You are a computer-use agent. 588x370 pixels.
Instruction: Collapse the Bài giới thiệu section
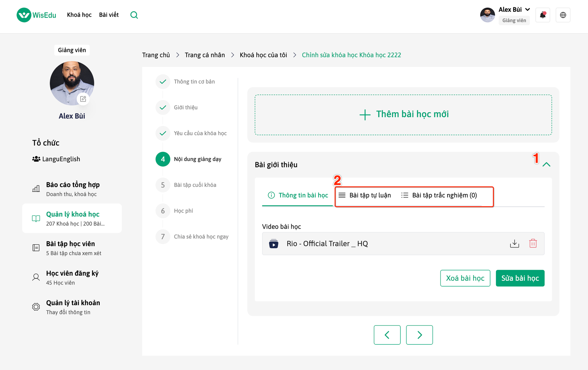click(546, 165)
